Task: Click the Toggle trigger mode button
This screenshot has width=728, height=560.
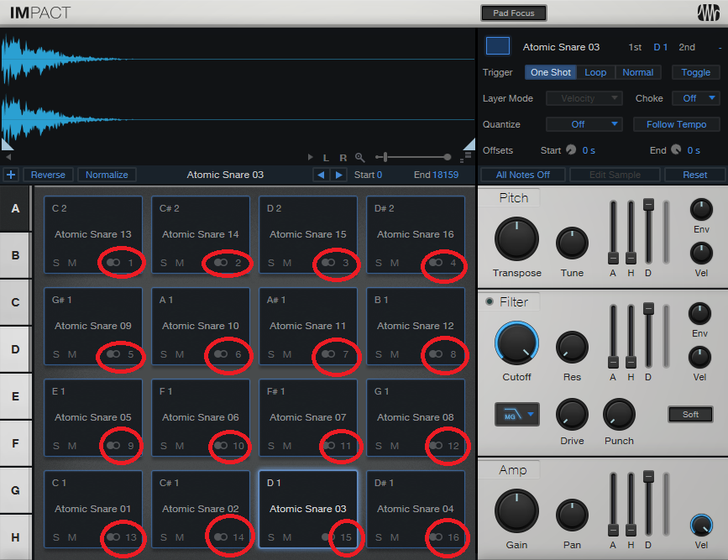Action: coord(695,72)
